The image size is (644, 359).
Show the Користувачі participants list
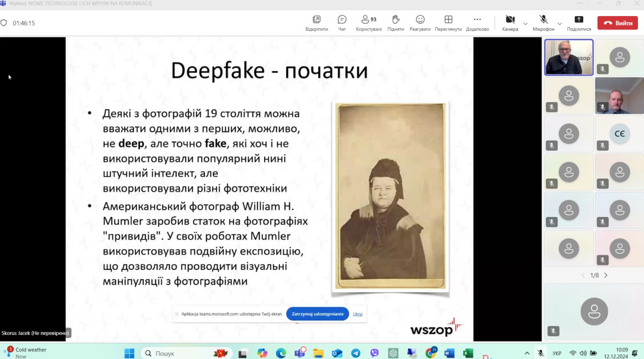click(369, 23)
